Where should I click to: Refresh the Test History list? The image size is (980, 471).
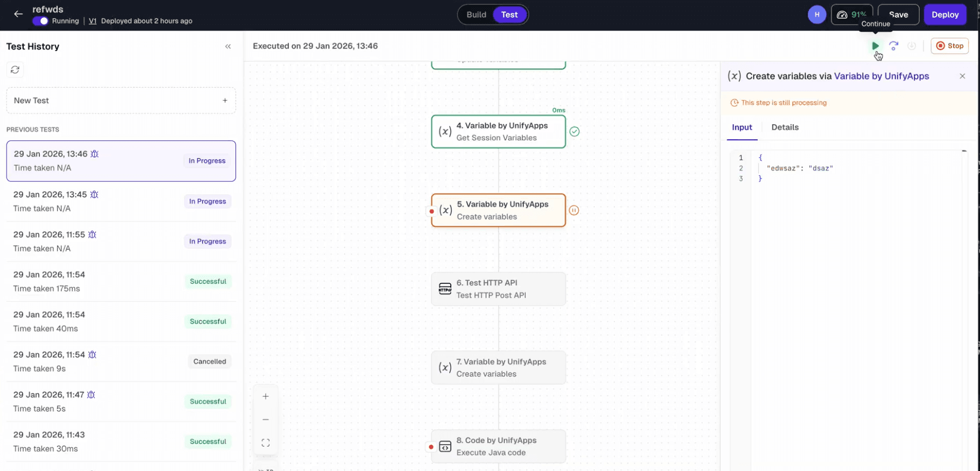(x=15, y=70)
